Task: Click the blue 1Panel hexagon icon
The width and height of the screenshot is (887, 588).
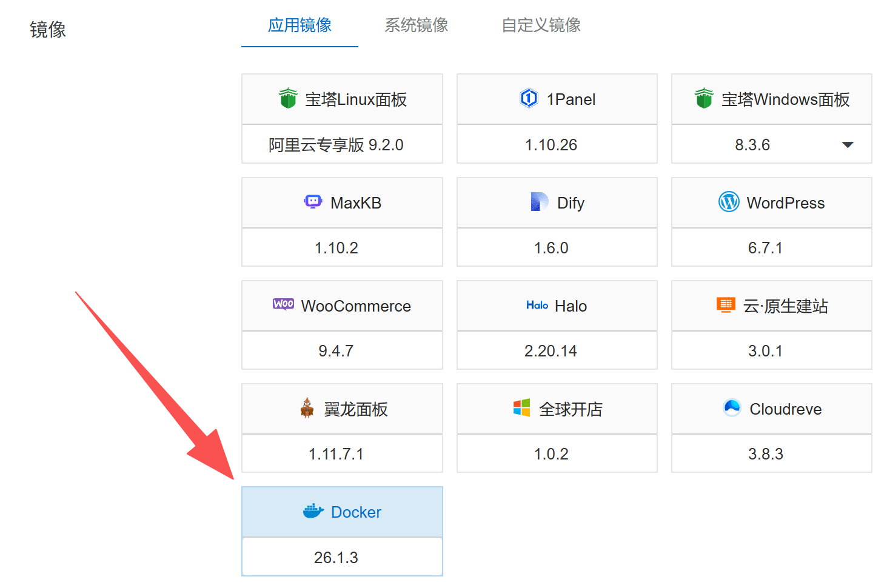Action: [x=529, y=98]
